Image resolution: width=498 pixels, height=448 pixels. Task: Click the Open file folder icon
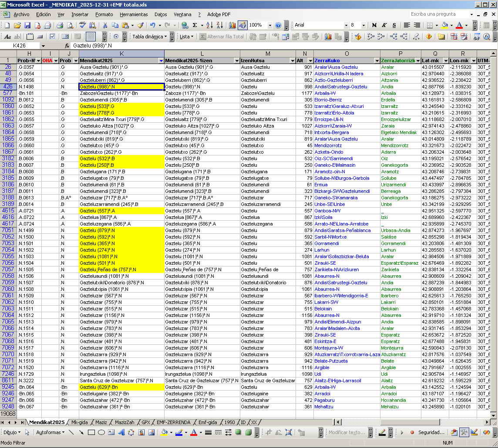[17, 25]
